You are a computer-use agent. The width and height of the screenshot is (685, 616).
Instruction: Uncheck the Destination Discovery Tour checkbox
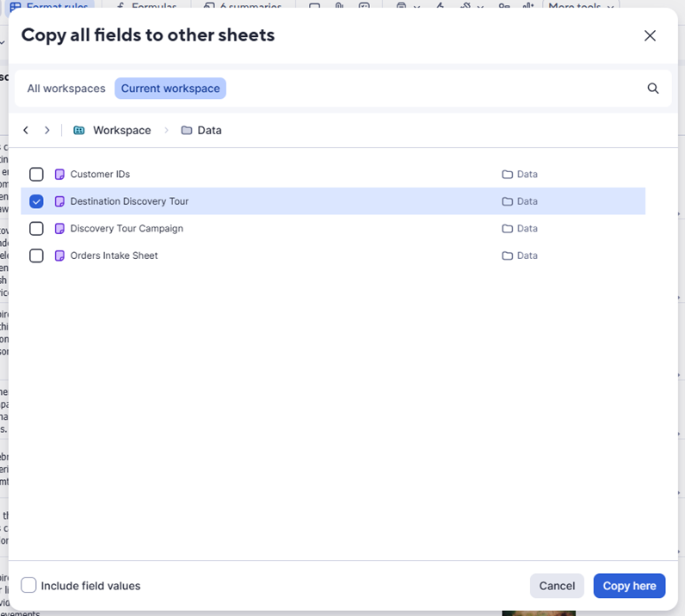(36, 201)
